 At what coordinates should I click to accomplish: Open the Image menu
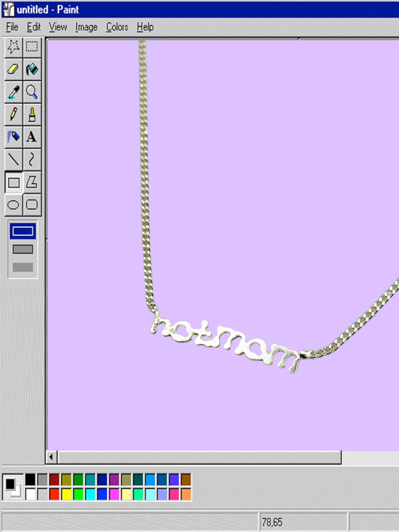click(87, 27)
